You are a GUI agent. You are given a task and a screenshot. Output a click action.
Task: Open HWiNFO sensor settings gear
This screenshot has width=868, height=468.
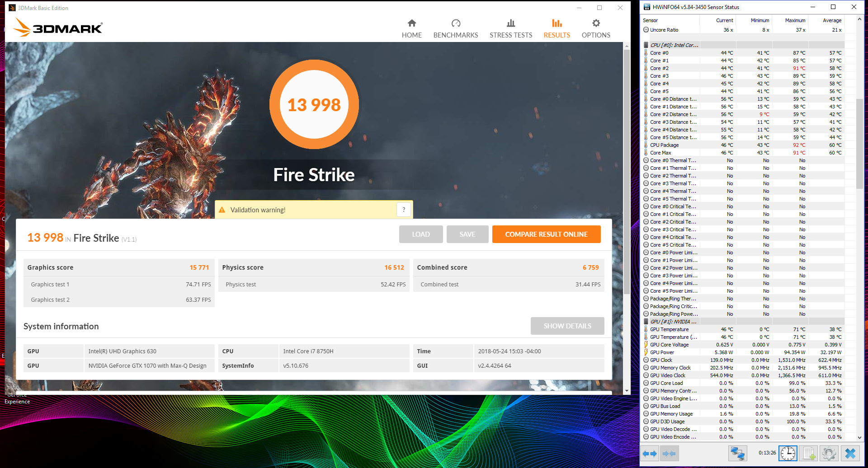coord(829,453)
